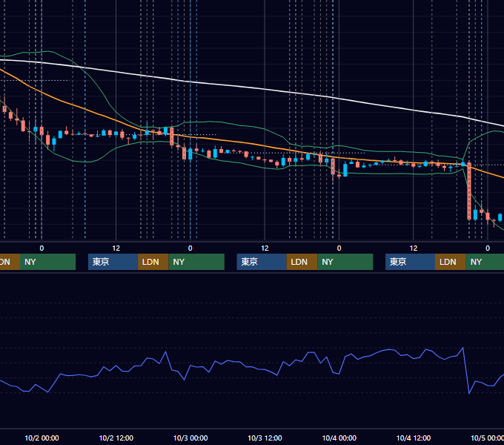Viewport: 504px width, 445px height.
Task: Click the hour label 0 above 10/3 00:00
Action: coord(190,248)
